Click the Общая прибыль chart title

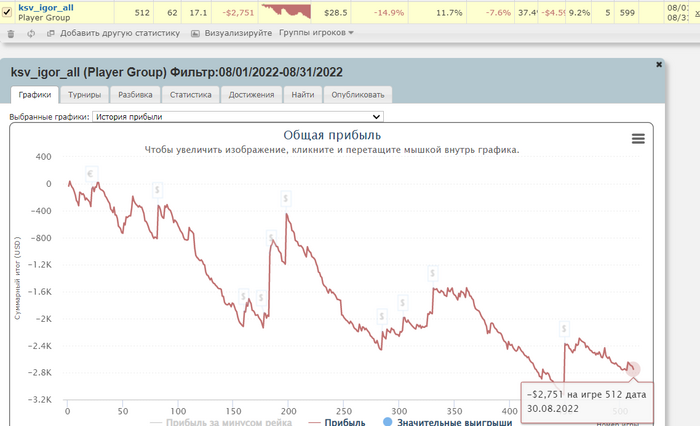332,135
